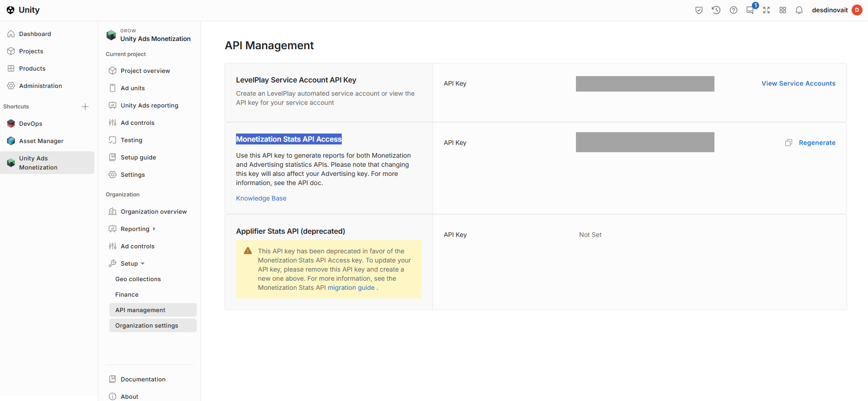Go to Unity Ads reporting
Viewport: 868px width, 401px height.
click(x=149, y=105)
